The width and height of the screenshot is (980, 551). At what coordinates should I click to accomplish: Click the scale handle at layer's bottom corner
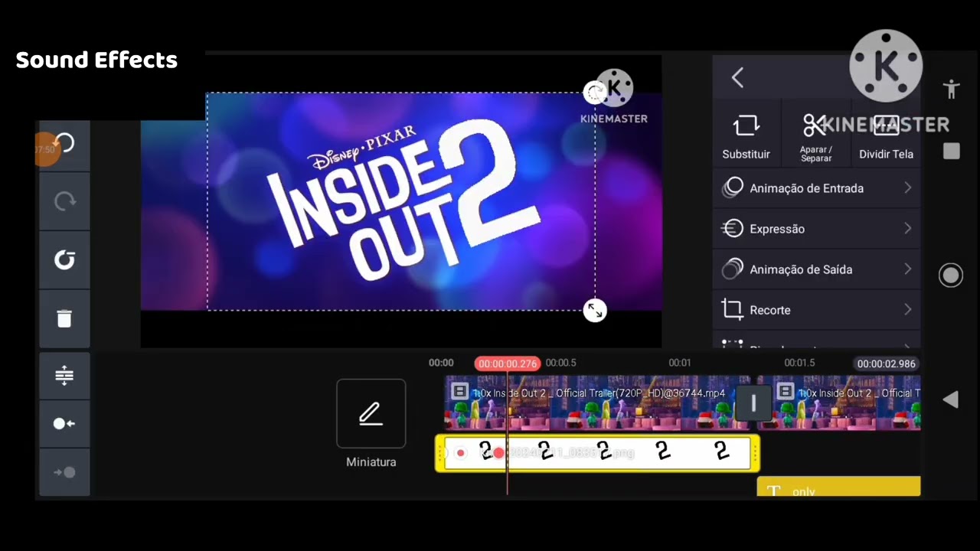[x=595, y=311]
